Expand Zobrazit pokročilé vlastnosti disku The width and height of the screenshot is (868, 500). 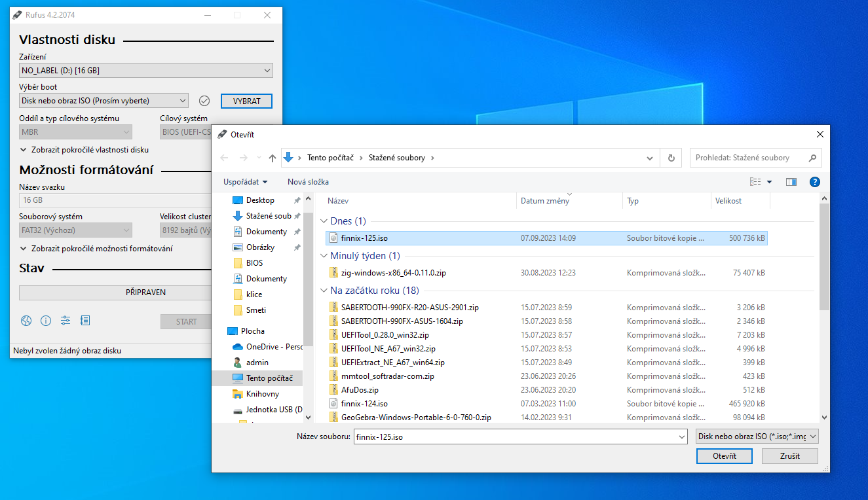pyautogui.click(x=85, y=150)
